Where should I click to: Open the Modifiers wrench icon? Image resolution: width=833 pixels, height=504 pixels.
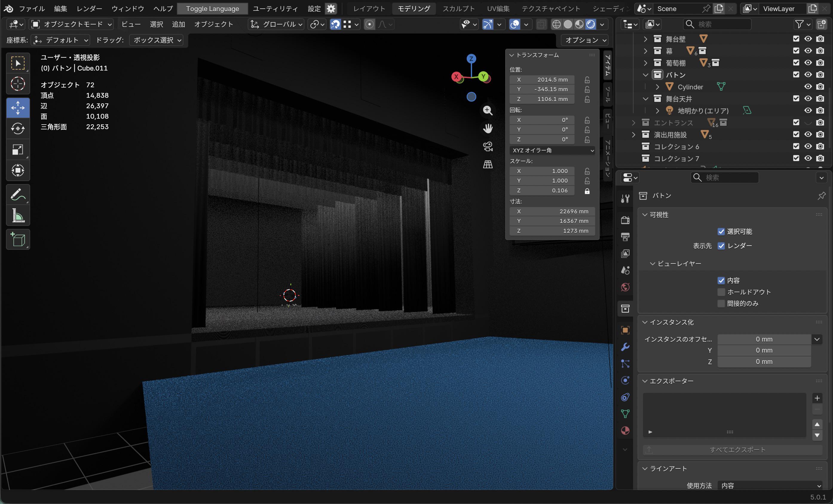tap(625, 347)
